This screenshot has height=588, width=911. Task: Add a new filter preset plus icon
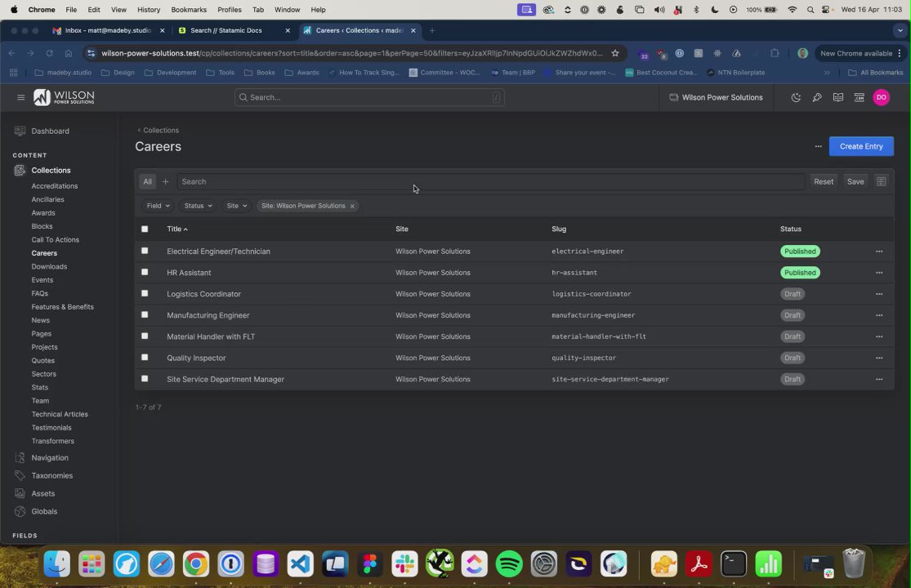[165, 181]
